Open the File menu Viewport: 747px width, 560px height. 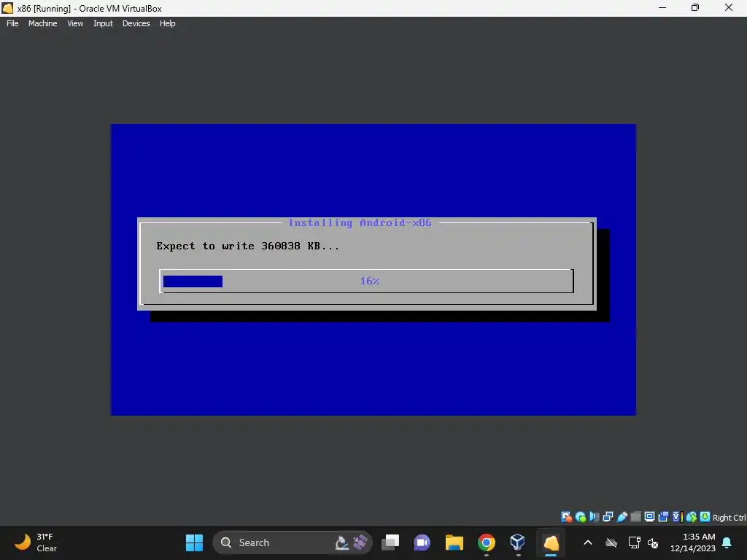(x=12, y=23)
